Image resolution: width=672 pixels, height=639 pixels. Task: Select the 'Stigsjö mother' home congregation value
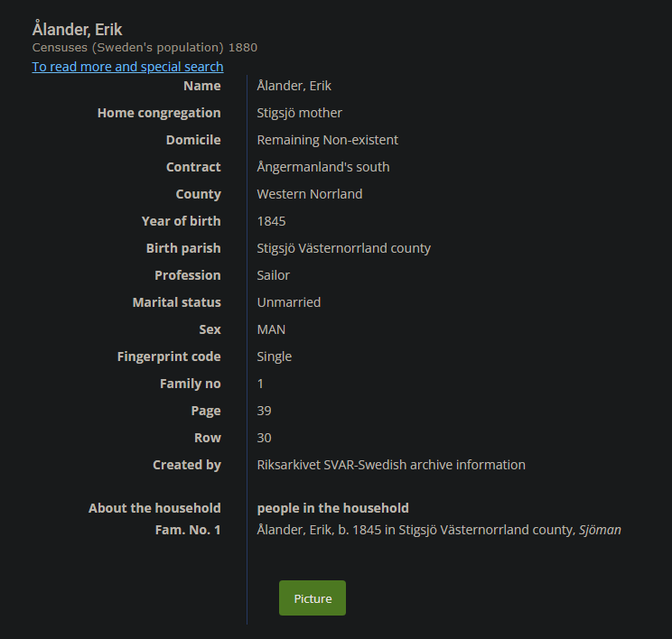pyautogui.click(x=299, y=113)
